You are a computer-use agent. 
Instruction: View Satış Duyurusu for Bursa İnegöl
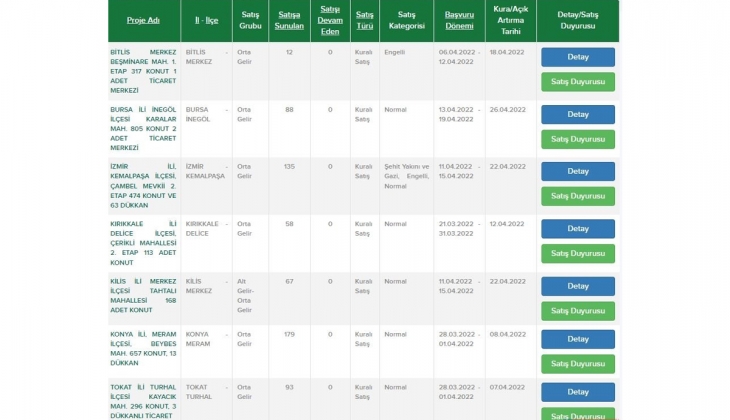pos(577,139)
